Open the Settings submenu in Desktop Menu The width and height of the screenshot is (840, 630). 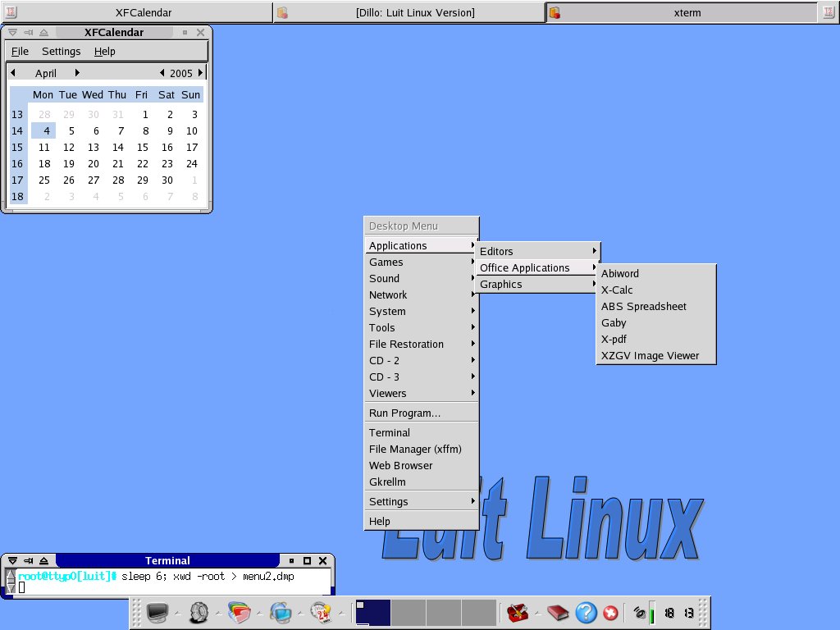tap(421, 502)
